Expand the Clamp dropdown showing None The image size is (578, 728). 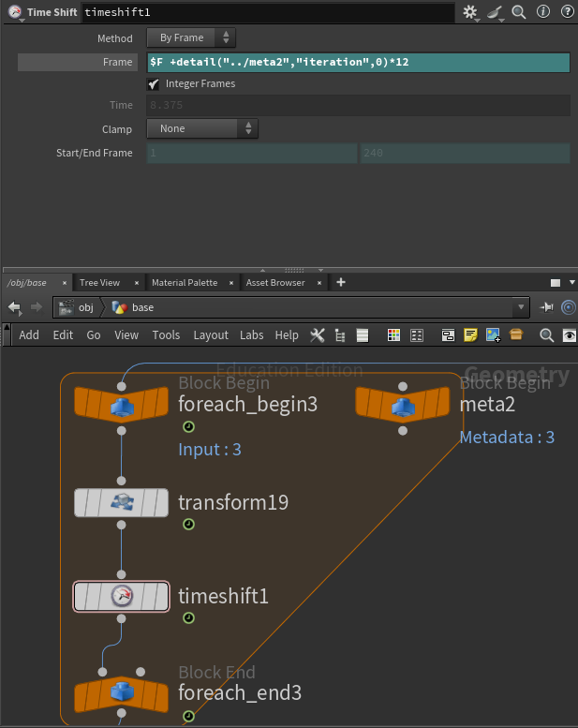[x=201, y=129]
